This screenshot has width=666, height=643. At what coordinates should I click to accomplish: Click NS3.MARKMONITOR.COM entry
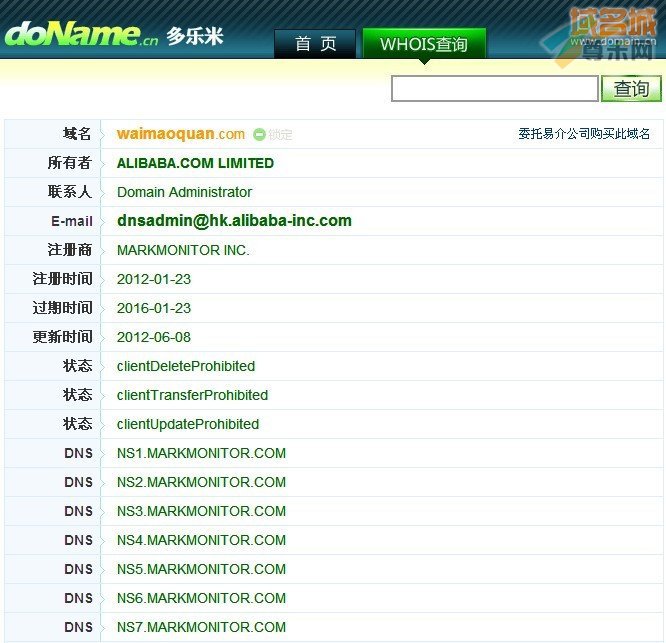pyautogui.click(x=201, y=511)
